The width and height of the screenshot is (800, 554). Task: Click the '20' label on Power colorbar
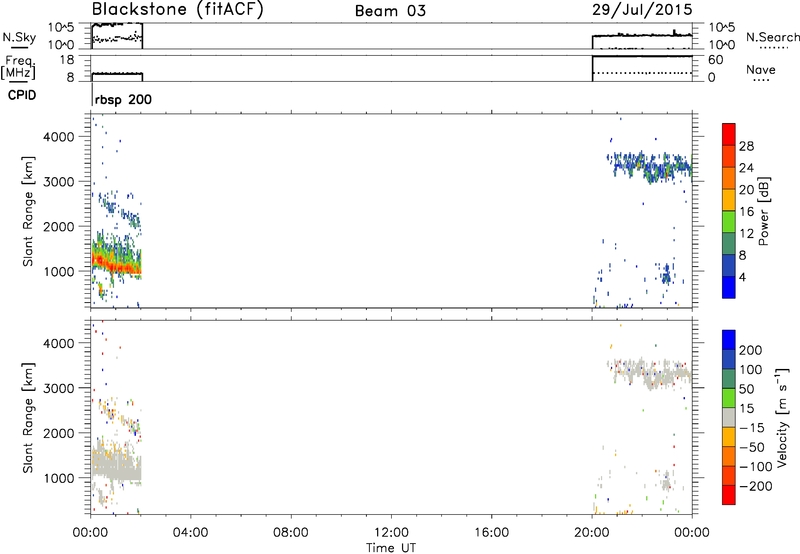coord(746,190)
